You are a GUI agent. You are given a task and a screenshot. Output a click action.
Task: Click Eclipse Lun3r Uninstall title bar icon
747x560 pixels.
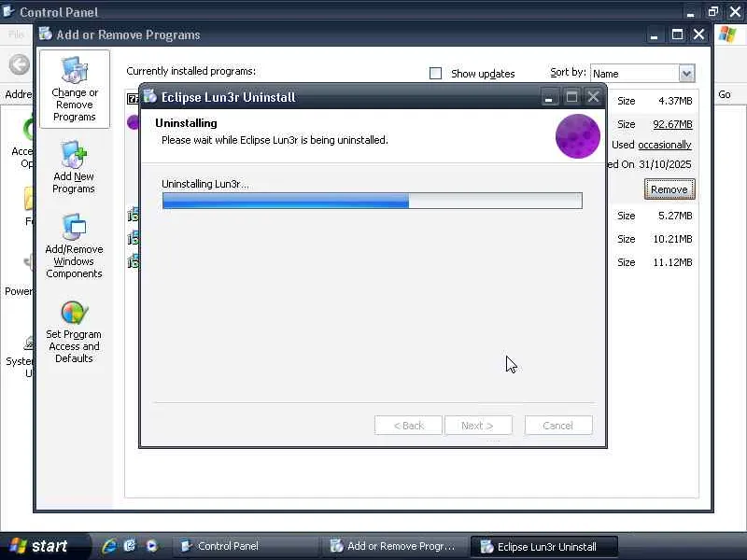(x=150, y=97)
